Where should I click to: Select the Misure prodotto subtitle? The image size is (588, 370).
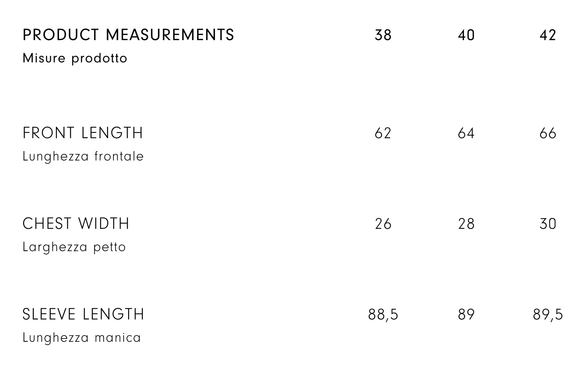coord(75,58)
